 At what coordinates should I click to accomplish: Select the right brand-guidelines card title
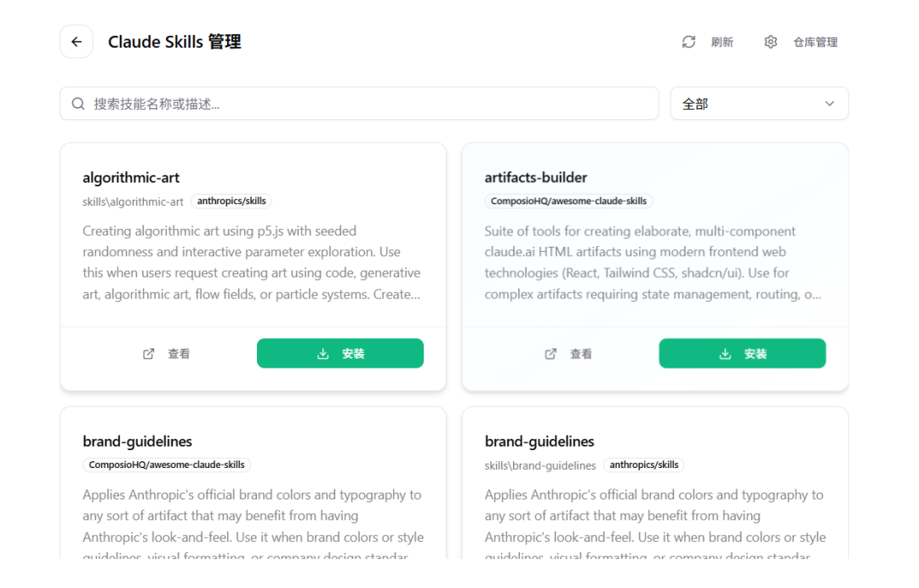[539, 442]
